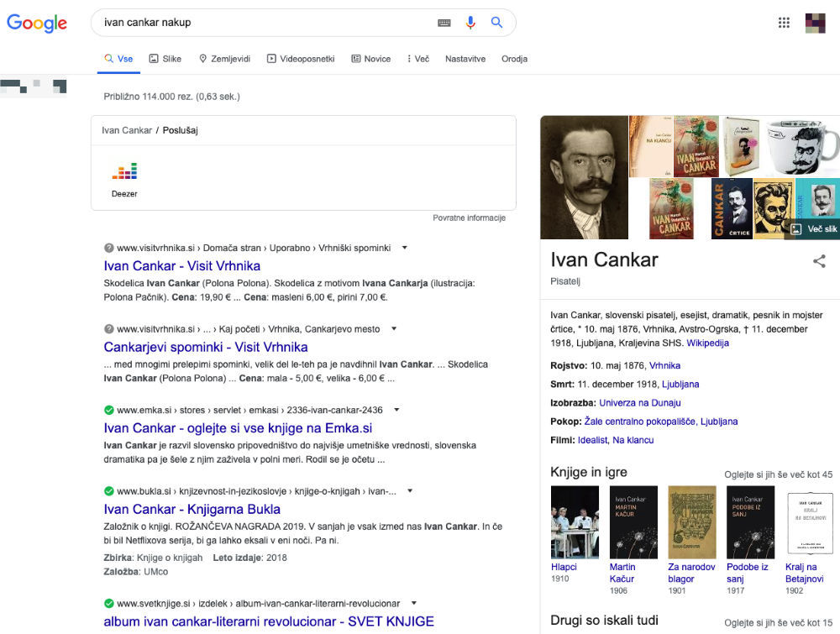Viewport: 840px width, 634px height.
Task: Open the Novice tab
Action: (370, 59)
